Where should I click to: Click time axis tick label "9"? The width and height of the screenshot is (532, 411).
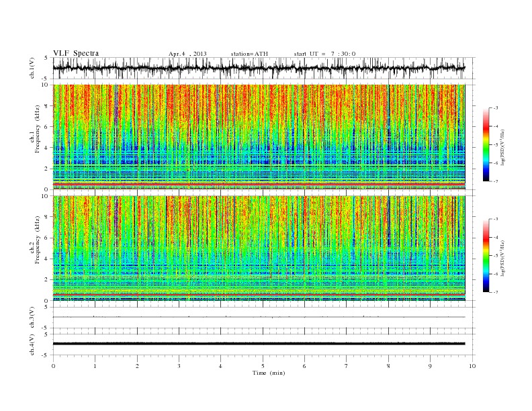(x=430, y=366)
